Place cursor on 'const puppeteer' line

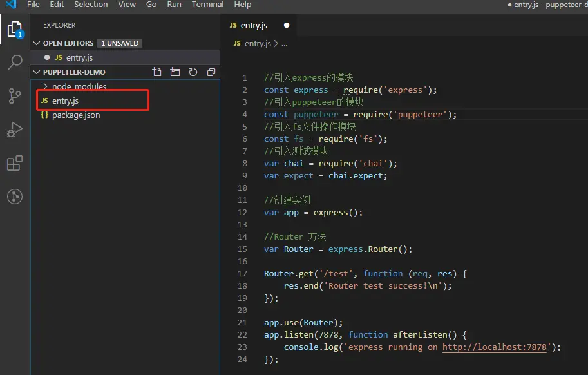coord(360,115)
